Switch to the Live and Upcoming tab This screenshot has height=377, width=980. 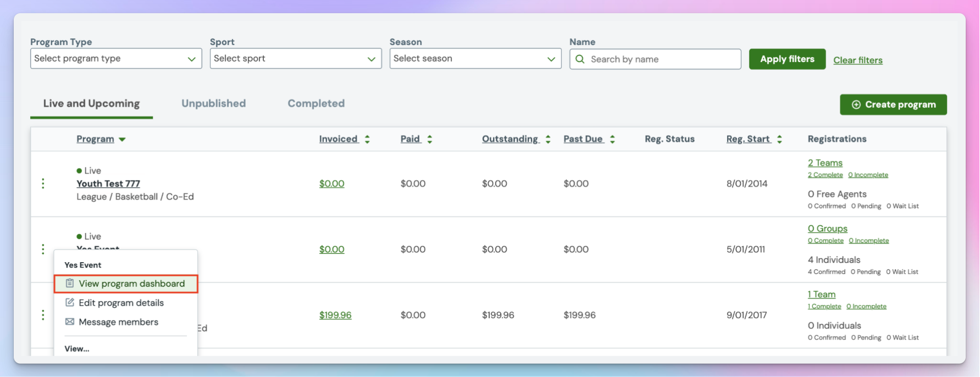click(x=91, y=103)
